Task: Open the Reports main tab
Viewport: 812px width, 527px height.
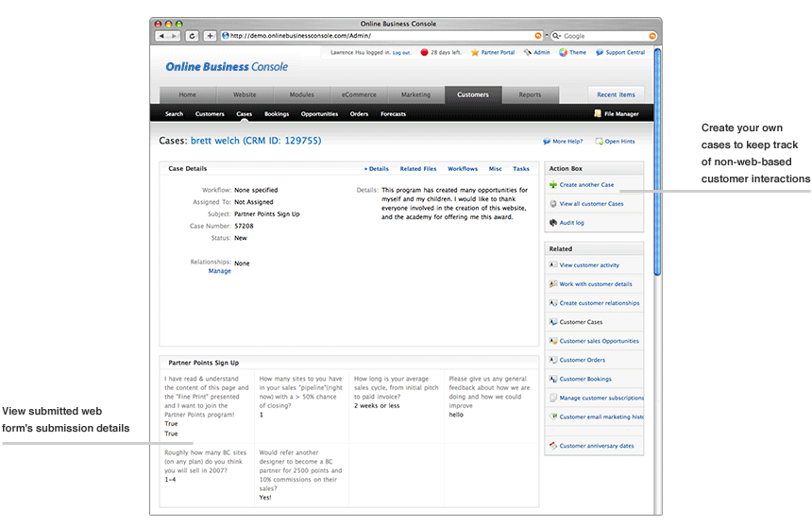Action: tap(530, 94)
